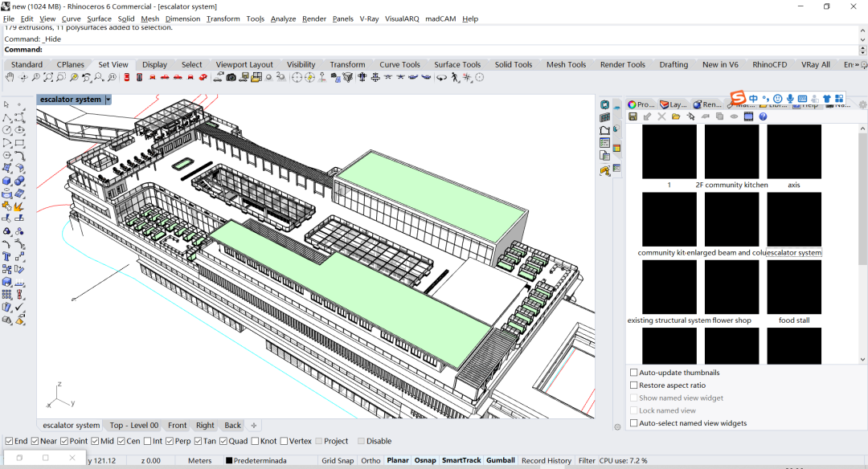This screenshot has height=469, width=868.
Task: Select the 2F community kitchen view thumbnail
Action: [x=731, y=152]
